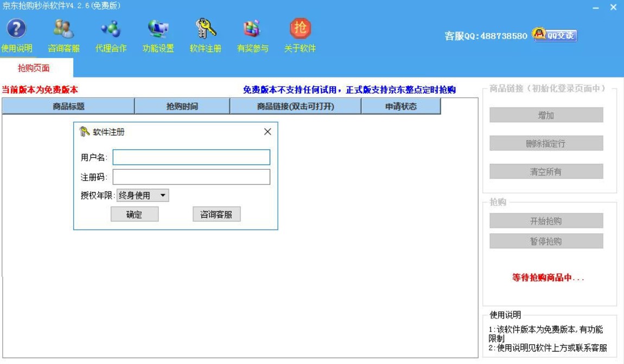
Task: Click the 商品标题 column header
Action: coord(68,106)
